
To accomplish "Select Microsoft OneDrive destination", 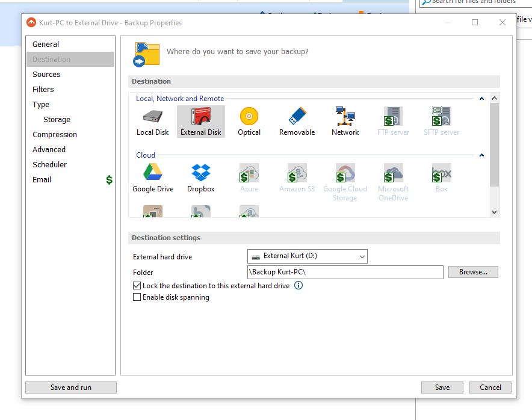I will pos(393,182).
